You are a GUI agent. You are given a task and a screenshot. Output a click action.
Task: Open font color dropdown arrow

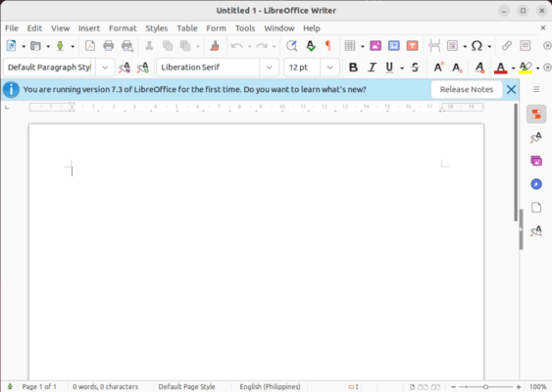514,68
